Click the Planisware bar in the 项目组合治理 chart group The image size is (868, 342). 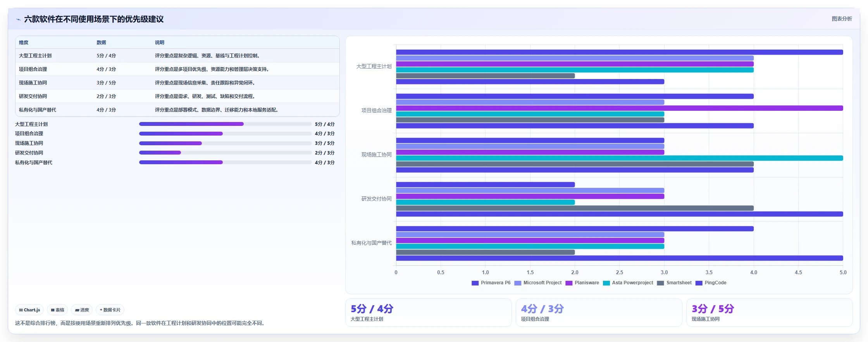click(619, 108)
